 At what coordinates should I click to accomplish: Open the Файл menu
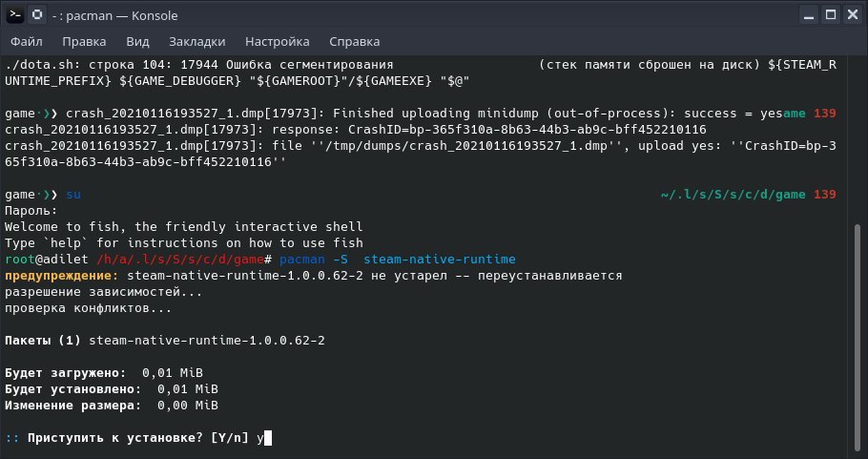coord(27,42)
